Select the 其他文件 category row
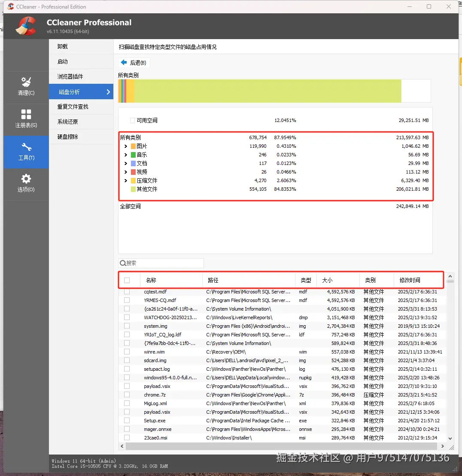This screenshot has width=462, height=476. pyautogui.click(x=276, y=189)
